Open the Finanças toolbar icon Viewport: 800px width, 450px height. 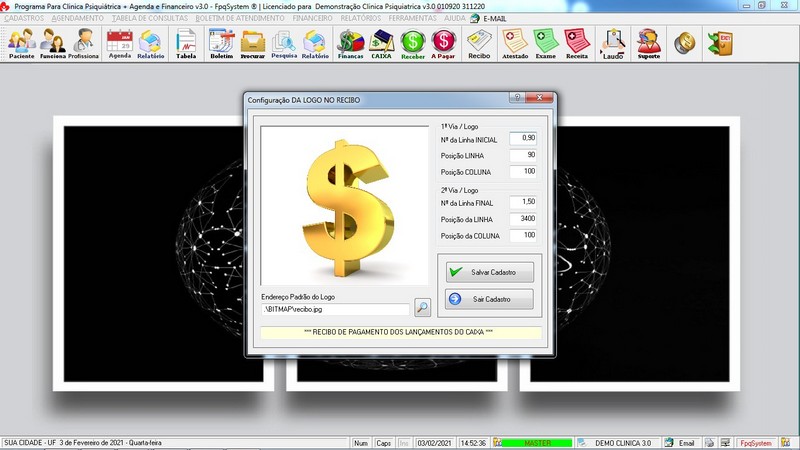click(x=351, y=44)
